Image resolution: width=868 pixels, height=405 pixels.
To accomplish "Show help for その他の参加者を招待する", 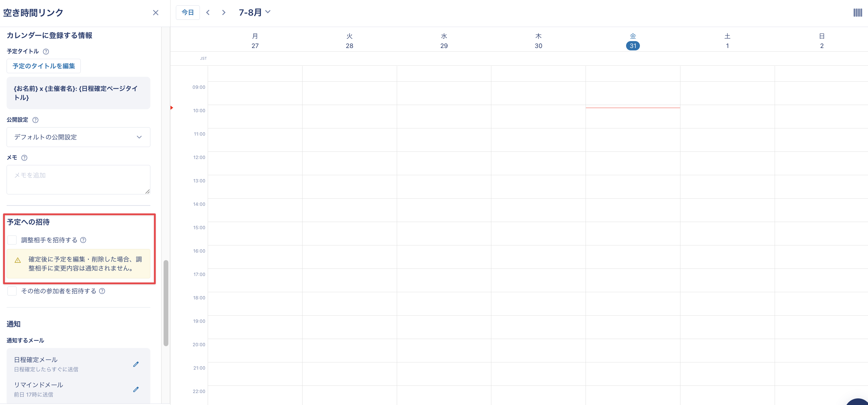I will point(102,291).
